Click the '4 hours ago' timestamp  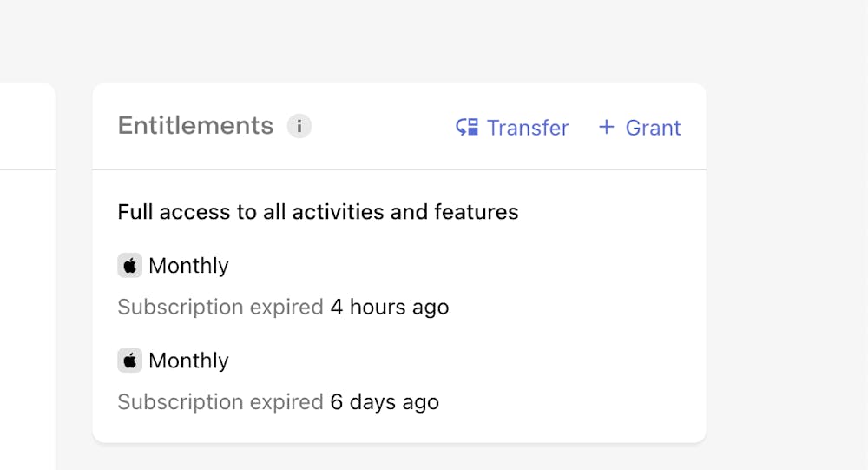[x=389, y=307]
